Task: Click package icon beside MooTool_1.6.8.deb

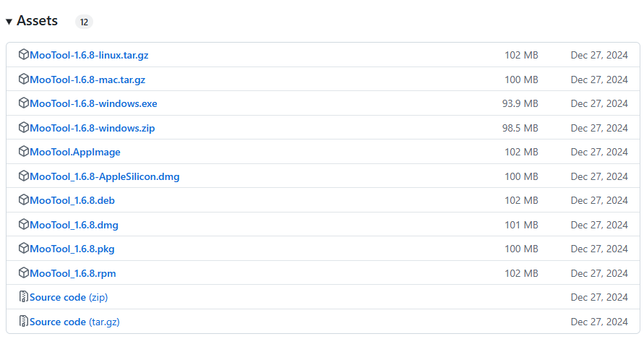Action: pos(24,200)
